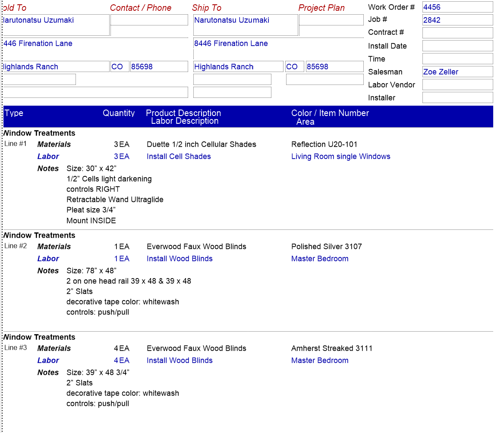The width and height of the screenshot is (504, 433).
Task: Click the empty Labor Vendor field
Action: [x=457, y=85]
